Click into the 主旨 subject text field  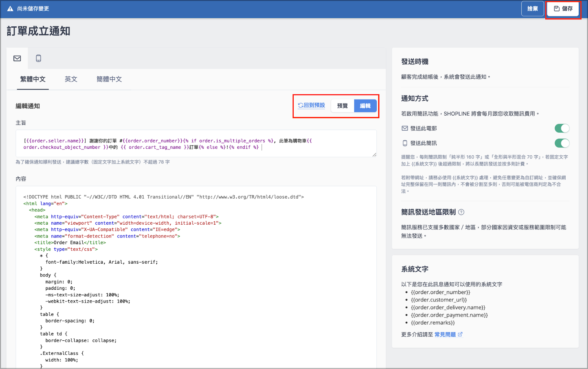tap(196, 144)
